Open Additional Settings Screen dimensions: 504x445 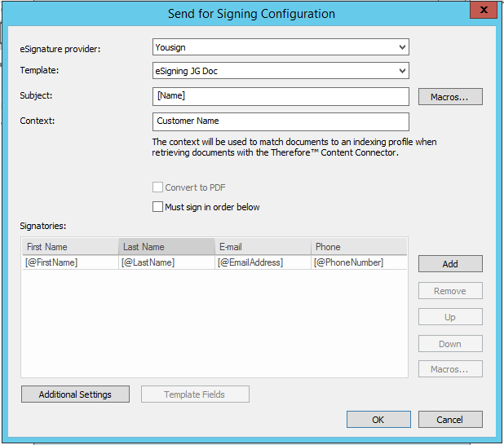tap(75, 394)
